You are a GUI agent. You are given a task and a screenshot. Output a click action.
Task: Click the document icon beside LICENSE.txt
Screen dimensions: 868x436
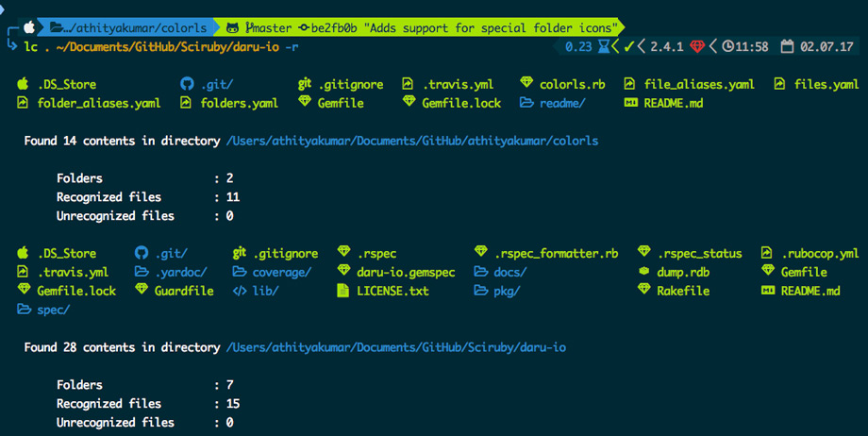coord(343,291)
